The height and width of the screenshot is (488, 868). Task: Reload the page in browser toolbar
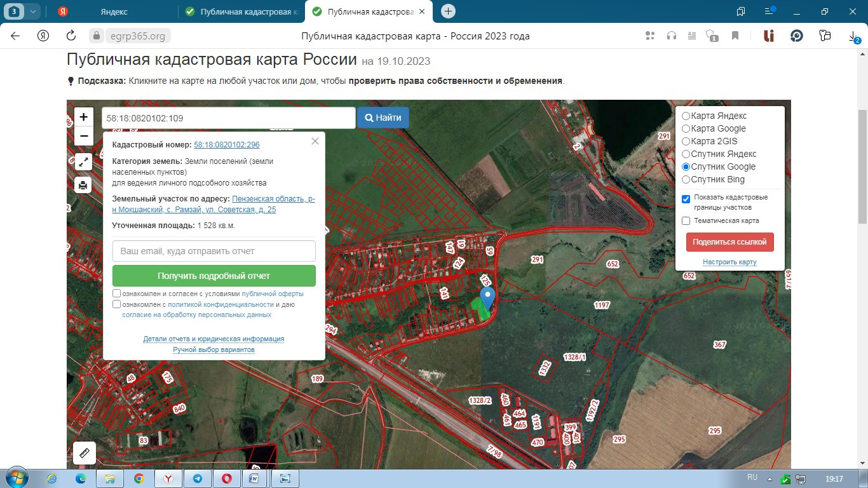tap(71, 36)
